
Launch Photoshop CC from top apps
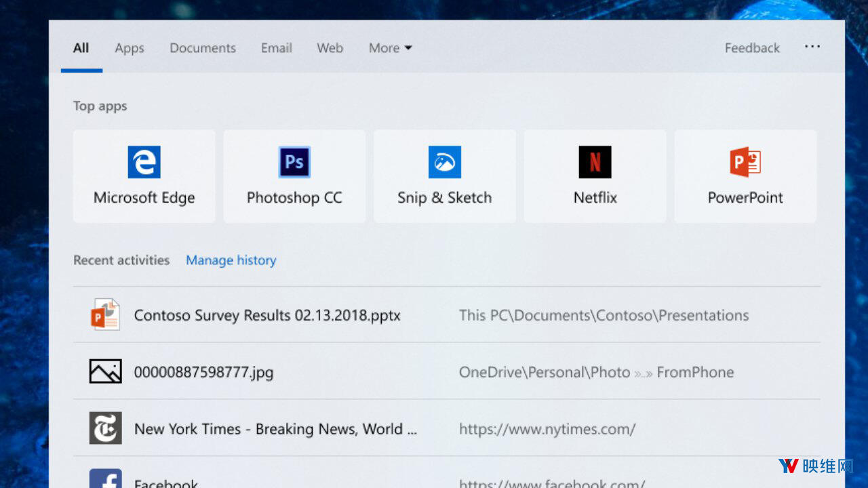tap(294, 163)
